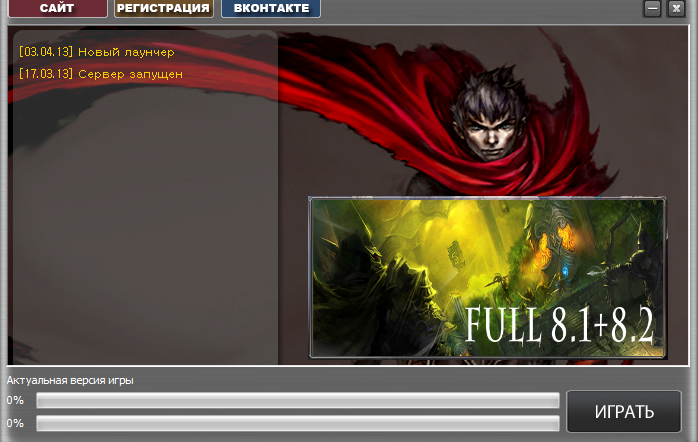Select the 'Актуальная версия игры' status text

70,381
